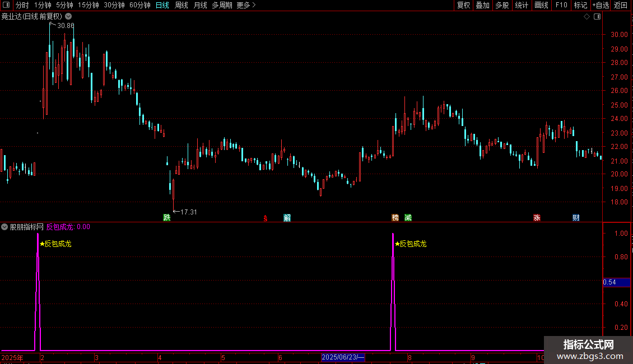Open the 股朋指标网 indicator settings dropdown

tap(4, 227)
